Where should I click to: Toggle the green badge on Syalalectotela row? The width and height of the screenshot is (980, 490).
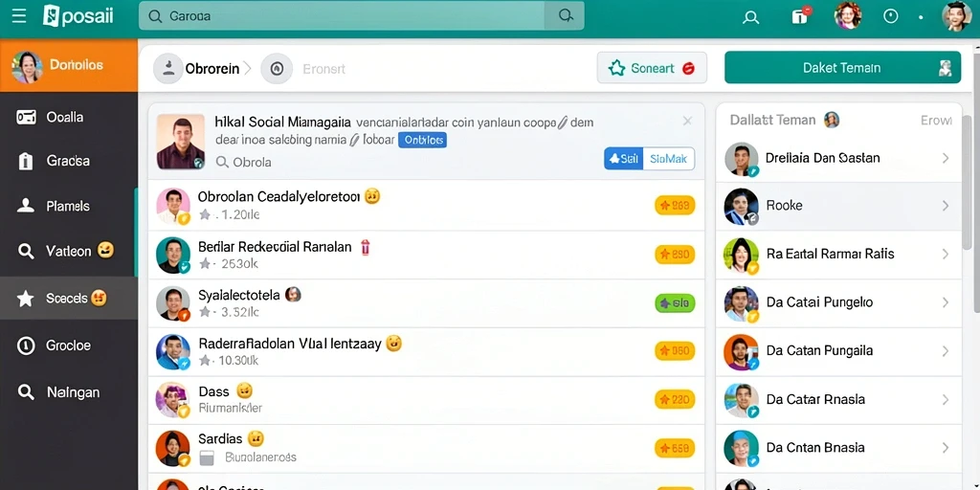point(675,303)
